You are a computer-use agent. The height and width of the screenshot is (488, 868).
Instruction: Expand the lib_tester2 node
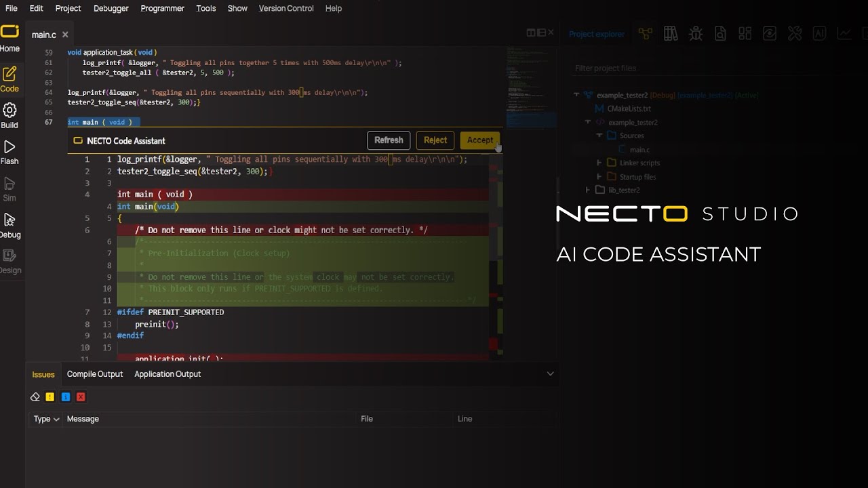click(588, 190)
